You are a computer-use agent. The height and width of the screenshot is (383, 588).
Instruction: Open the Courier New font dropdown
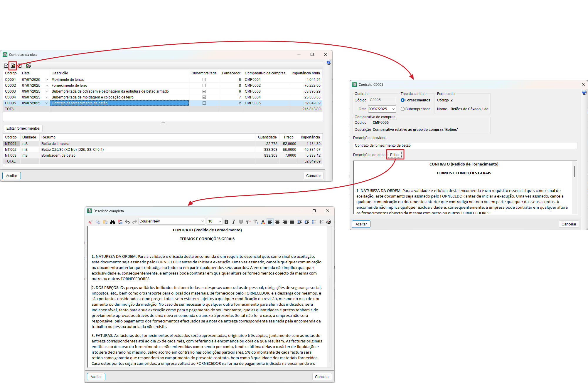pyautogui.click(x=202, y=221)
